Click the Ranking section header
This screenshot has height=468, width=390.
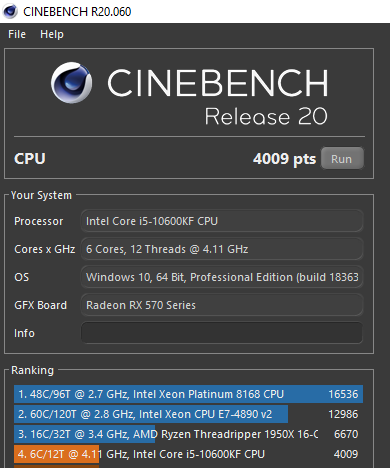(32, 370)
